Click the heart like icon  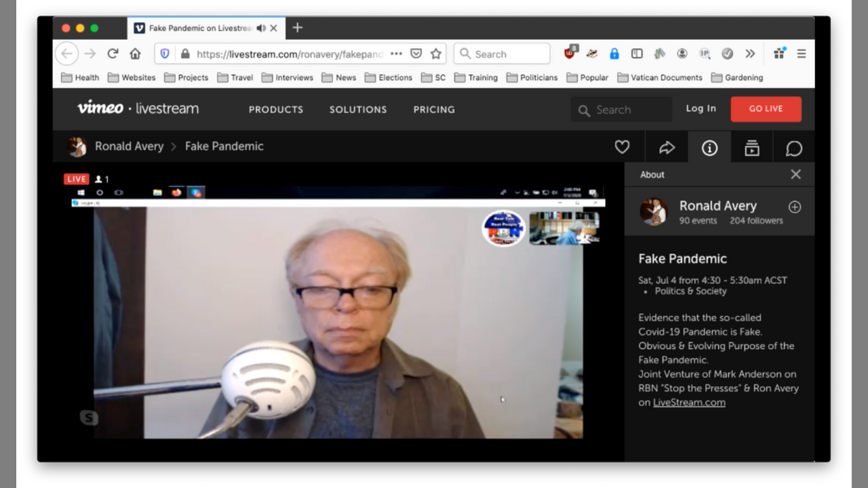click(x=622, y=147)
